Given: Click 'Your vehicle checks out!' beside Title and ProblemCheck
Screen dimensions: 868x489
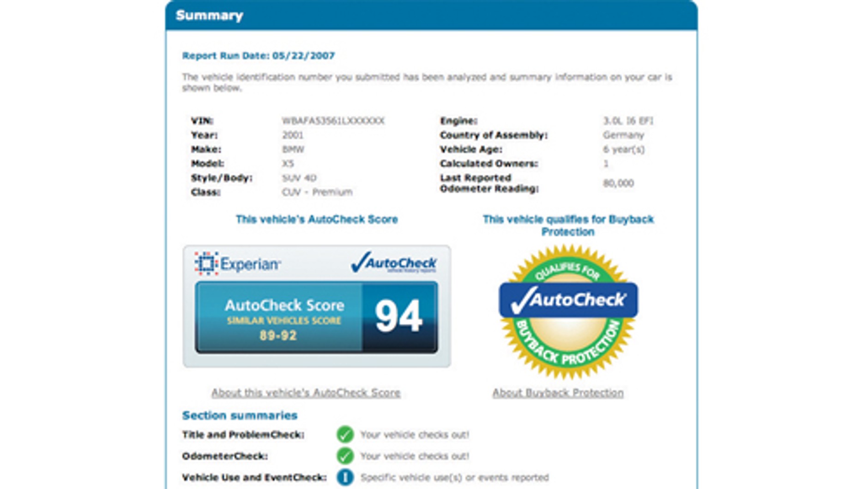Looking at the screenshot, I should (415, 435).
